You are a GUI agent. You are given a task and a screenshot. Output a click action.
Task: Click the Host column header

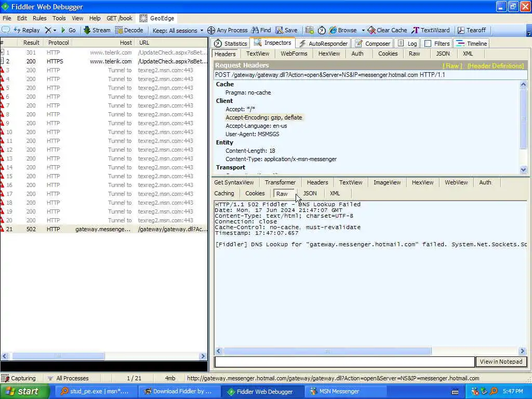tap(104, 43)
